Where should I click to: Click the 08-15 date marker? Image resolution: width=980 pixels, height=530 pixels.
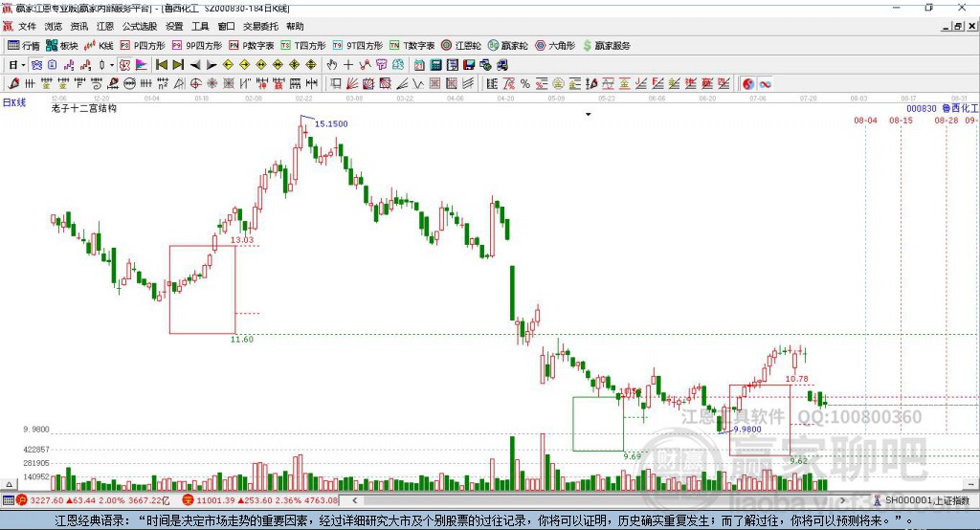(901, 120)
